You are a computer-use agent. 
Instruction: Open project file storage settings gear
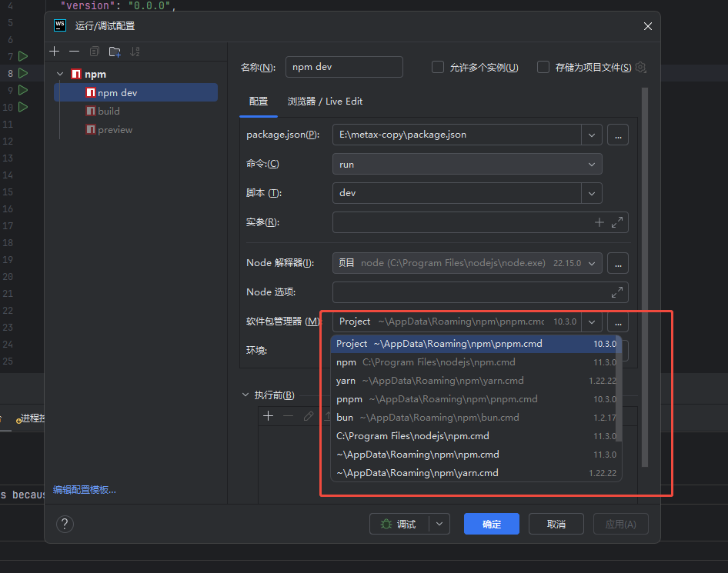641,67
